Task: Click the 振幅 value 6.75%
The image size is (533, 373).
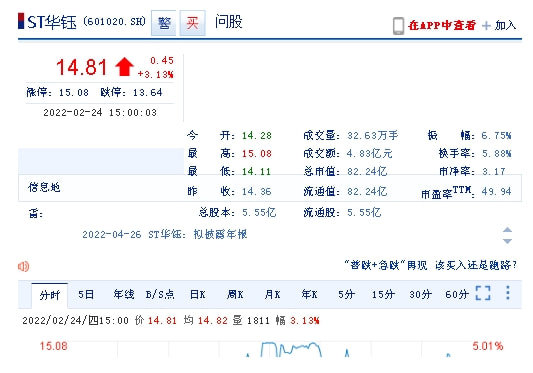Action: coord(496,136)
